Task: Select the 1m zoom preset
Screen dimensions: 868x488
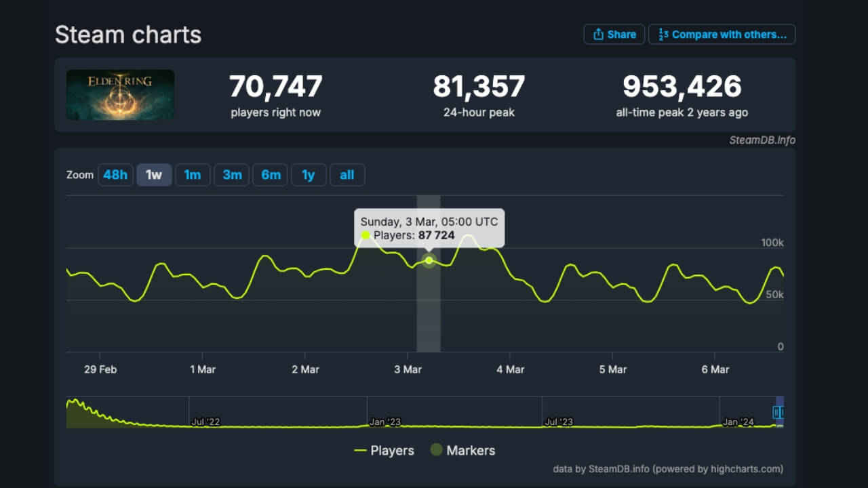Action: (x=193, y=174)
